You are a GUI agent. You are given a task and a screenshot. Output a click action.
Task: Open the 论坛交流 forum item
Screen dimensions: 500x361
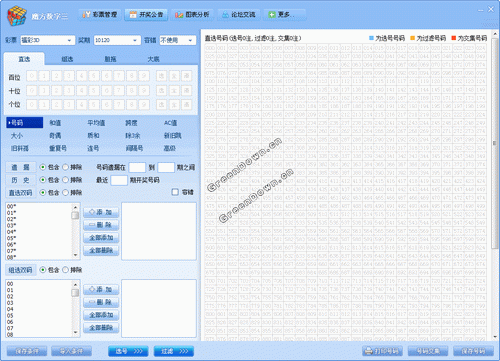[x=239, y=15]
